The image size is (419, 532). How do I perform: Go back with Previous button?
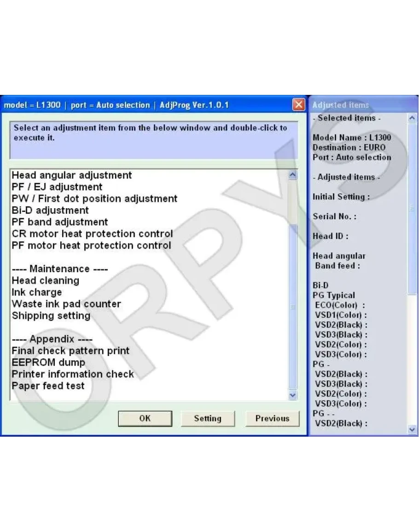(x=272, y=418)
